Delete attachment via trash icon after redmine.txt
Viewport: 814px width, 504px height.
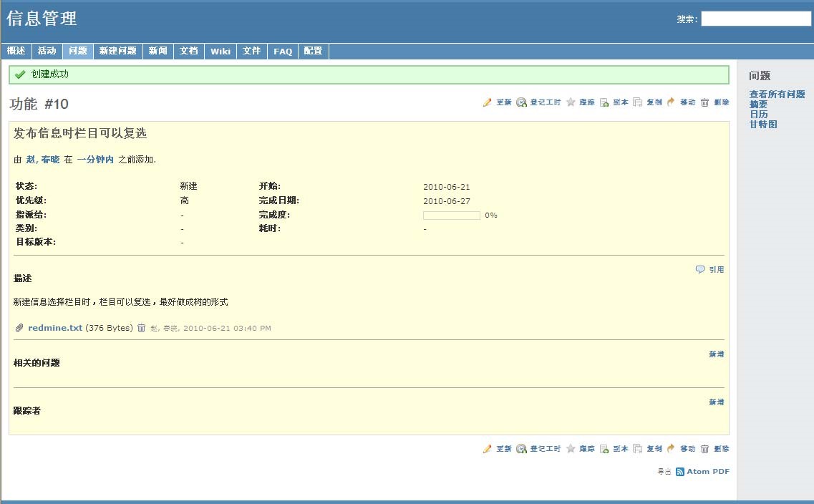coord(141,328)
